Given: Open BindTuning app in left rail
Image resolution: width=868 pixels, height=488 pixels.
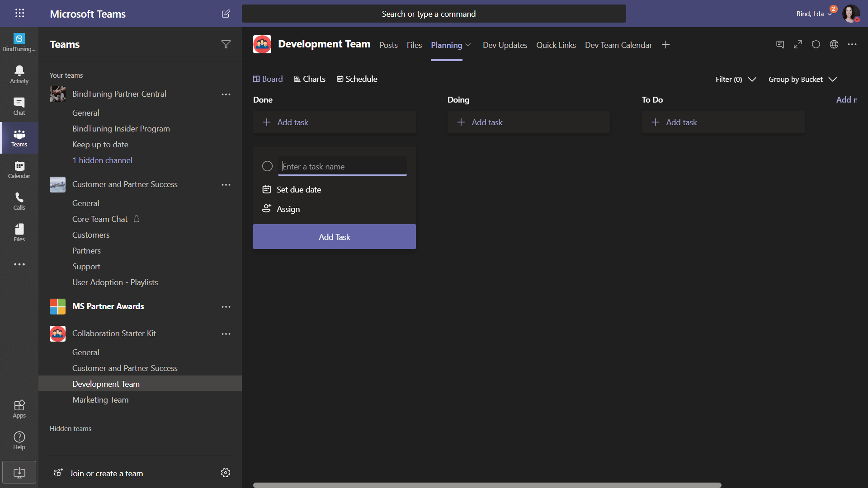Looking at the screenshot, I should pyautogui.click(x=19, y=42).
